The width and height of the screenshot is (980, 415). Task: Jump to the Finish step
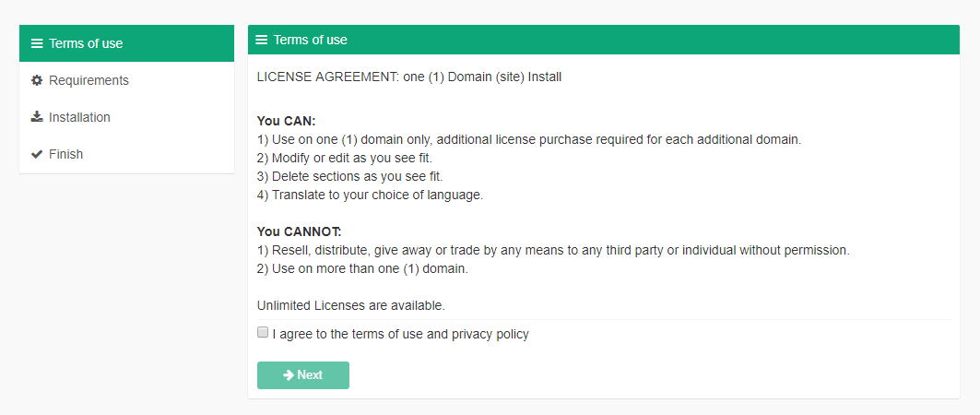click(x=127, y=154)
